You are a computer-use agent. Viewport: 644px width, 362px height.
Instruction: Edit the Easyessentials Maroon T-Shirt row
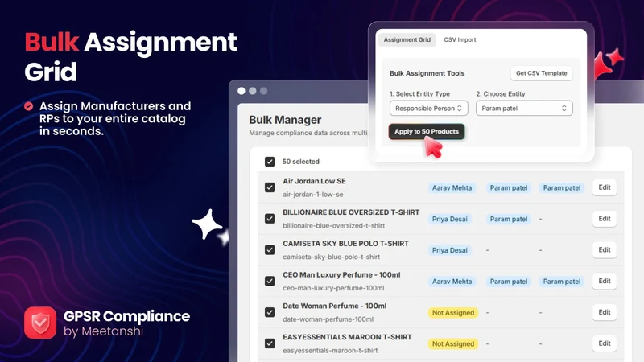pos(605,343)
